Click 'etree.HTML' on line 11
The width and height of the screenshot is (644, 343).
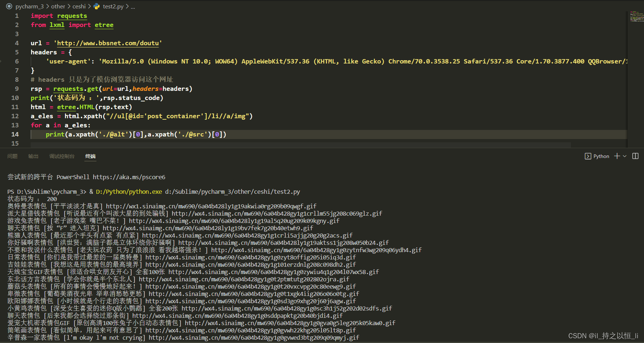[76, 107]
